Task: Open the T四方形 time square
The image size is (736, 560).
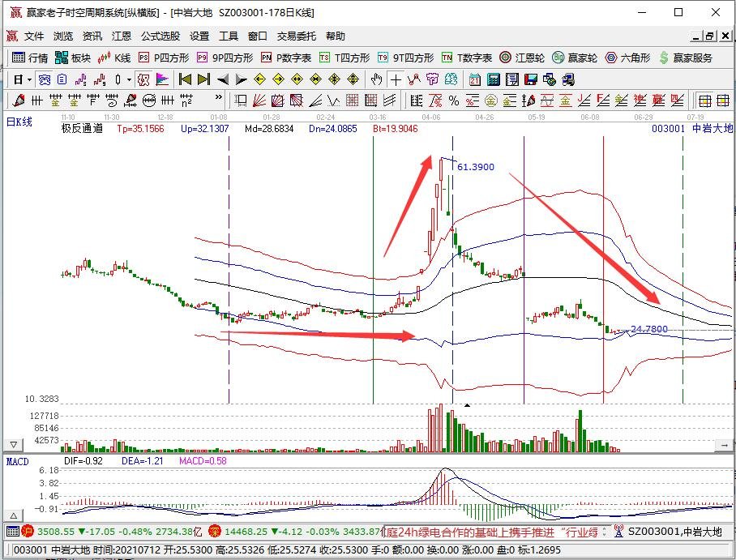Action: point(344,58)
